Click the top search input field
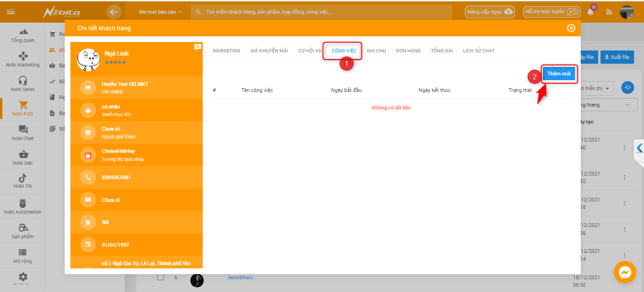Screen dimensions: 644x292 click(321, 12)
